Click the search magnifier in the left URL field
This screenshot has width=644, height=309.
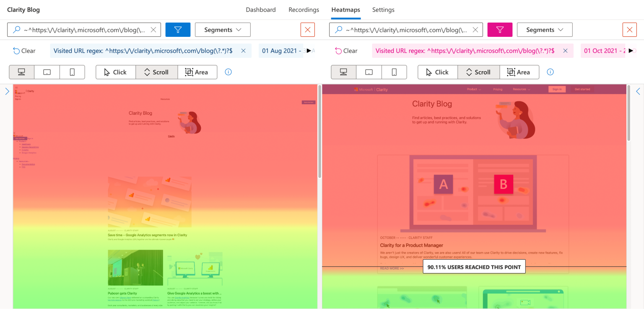pos(16,29)
